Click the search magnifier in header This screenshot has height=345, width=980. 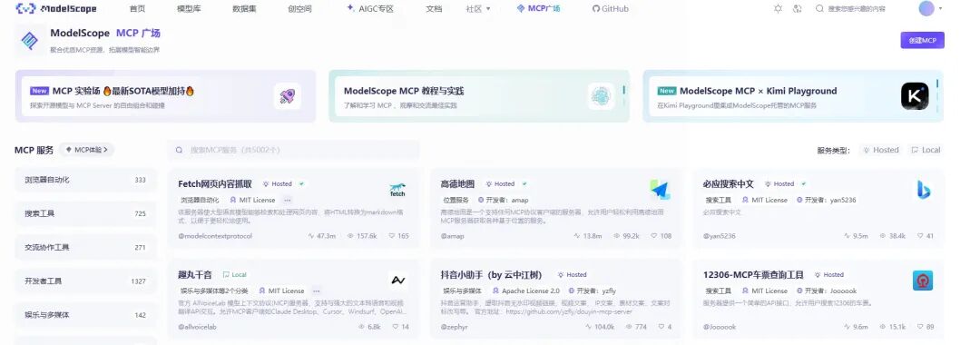coord(819,9)
